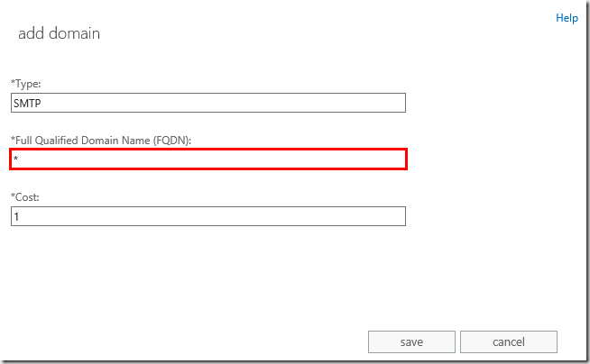Viewport: 590px width, 364px height.
Task: Click the '*Cost:' label
Action: coord(28,196)
